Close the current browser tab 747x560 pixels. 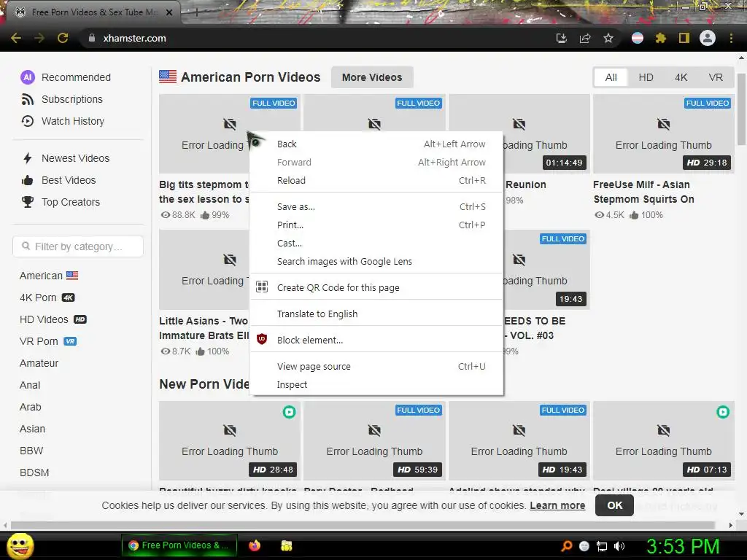[x=169, y=12]
